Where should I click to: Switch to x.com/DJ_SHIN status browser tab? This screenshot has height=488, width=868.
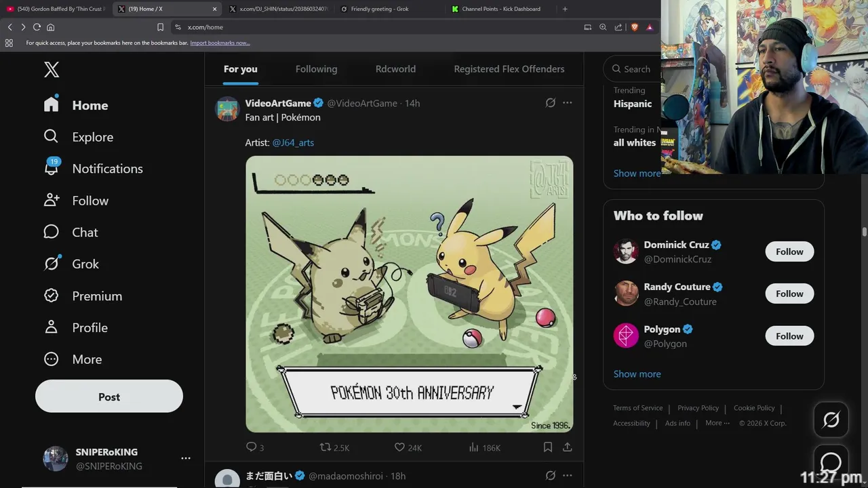(279, 9)
